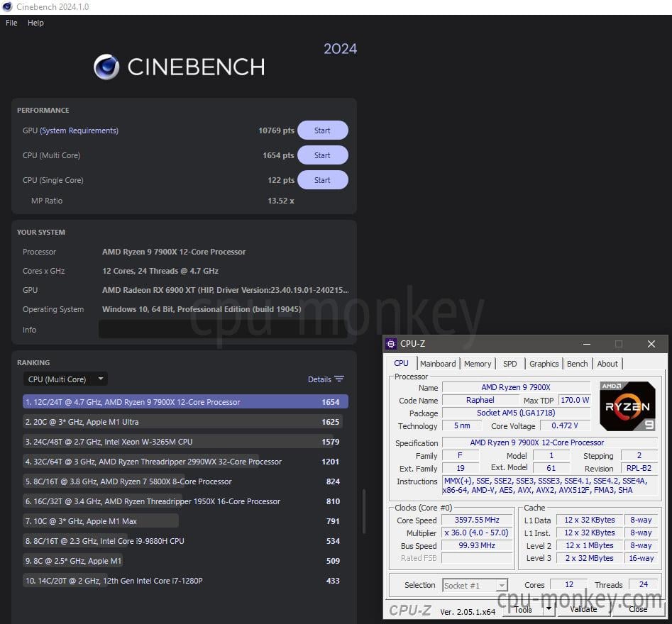
Task: Click the Core Speed value 3597.55 MHz
Action: (477, 520)
